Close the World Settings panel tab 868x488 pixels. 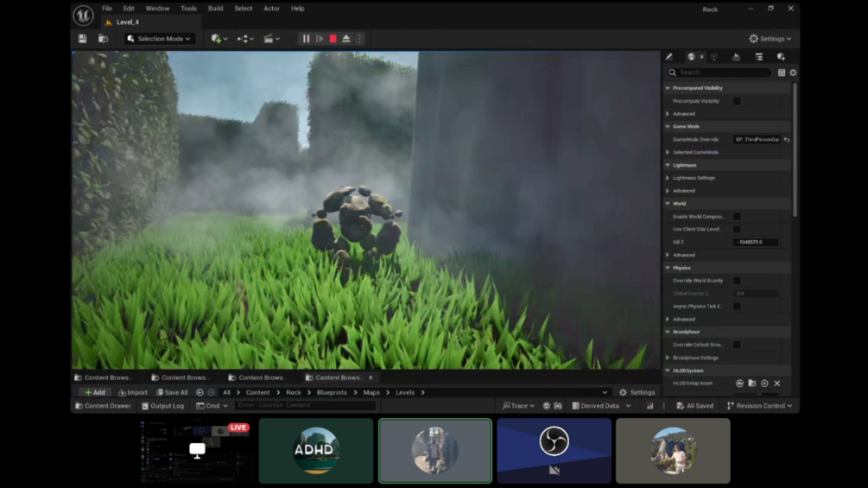click(702, 57)
